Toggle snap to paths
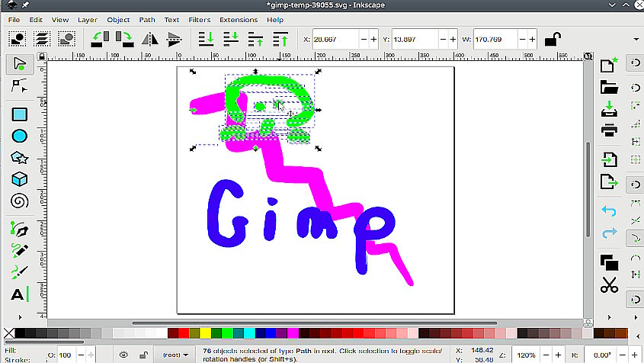This screenshot has height=363, width=644. [635, 204]
